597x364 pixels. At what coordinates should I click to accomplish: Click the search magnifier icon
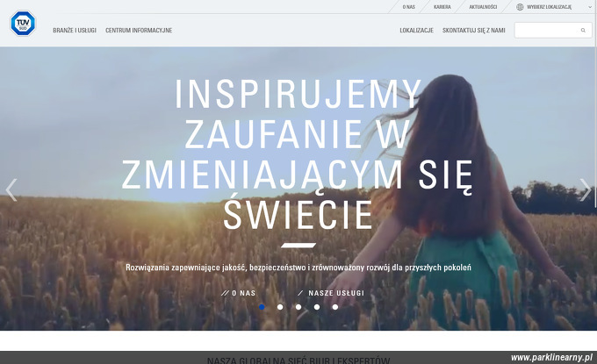[x=583, y=31]
